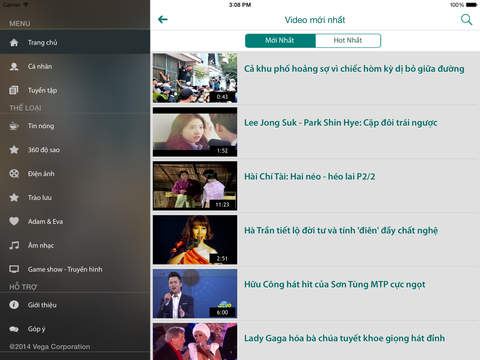Open Tuyển tập menu item
Image resolution: width=480 pixels, height=360 pixels.
[x=75, y=90]
